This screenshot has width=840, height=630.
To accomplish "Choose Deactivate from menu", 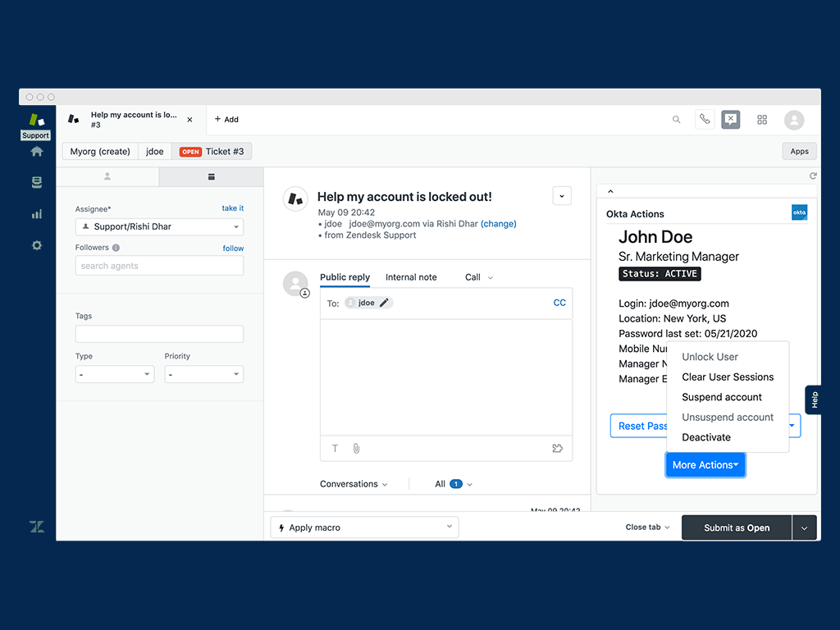I will pyautogui.click(x=706, y=437).
